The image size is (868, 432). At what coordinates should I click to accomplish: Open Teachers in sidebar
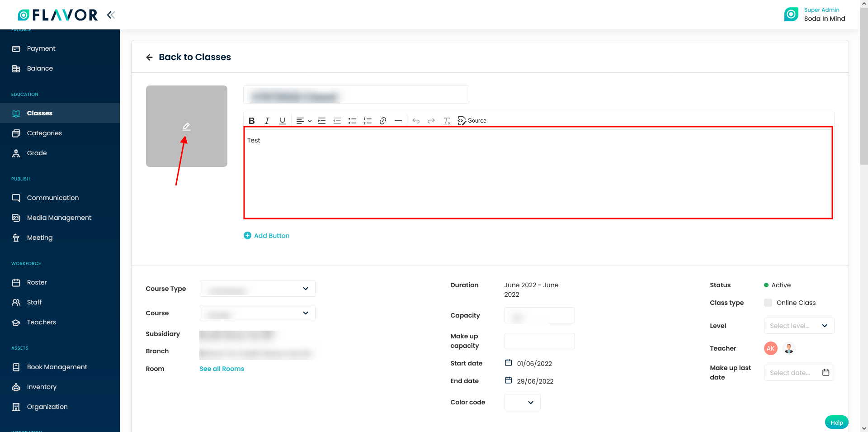click(x=60, y=322)
